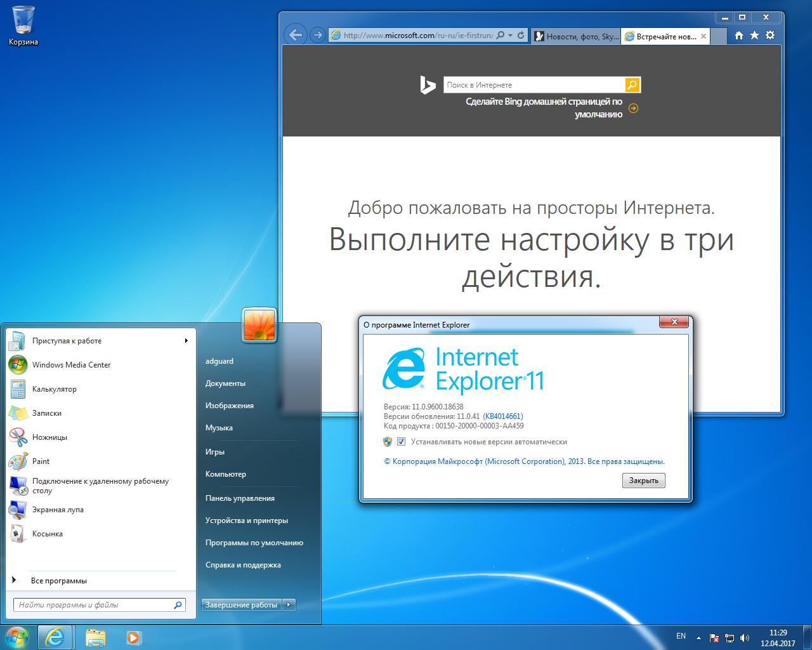The height and width of the screenshot is (650, 812).
Task: Open the KB4014661 update link
Action: [503, 416]
